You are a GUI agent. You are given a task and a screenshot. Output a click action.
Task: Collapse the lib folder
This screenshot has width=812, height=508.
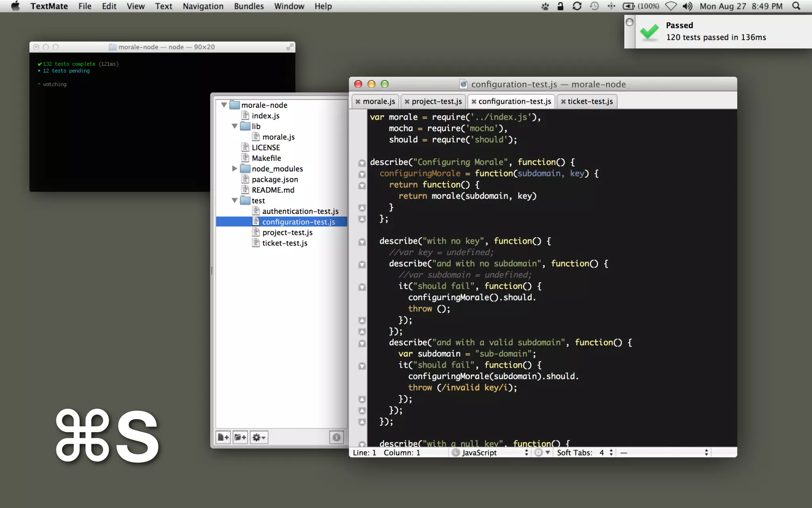pyautogui.click(x=234, y=126)
